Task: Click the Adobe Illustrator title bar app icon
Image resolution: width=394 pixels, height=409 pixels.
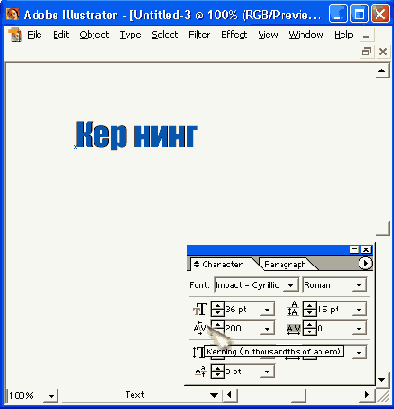Action: (12, 14)
